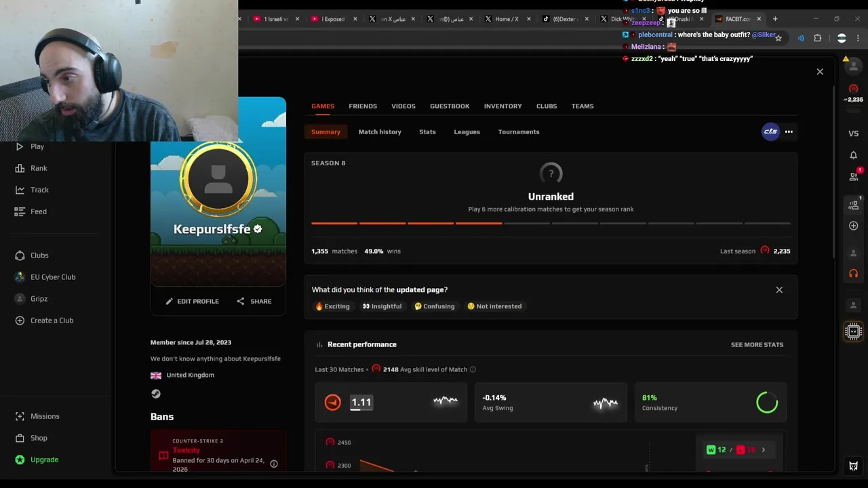Open the profile Clubs tab

point(547,106)
